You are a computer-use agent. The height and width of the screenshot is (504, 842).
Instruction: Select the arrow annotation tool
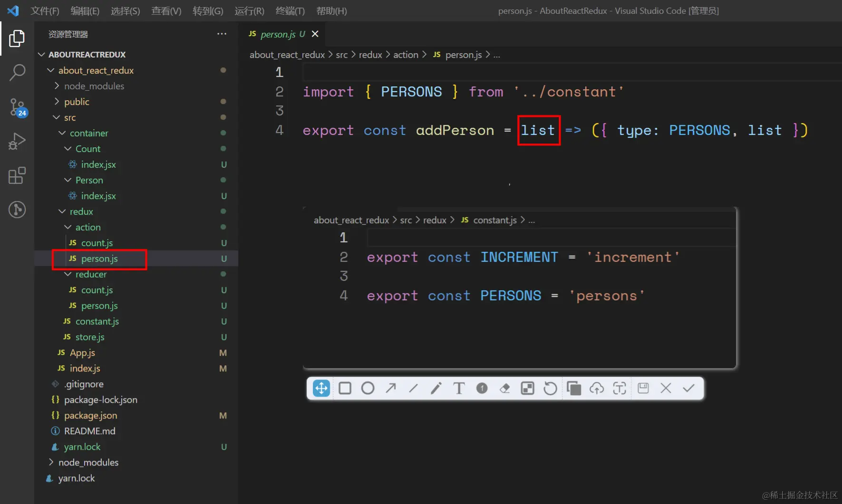click(x=390, y=388)
